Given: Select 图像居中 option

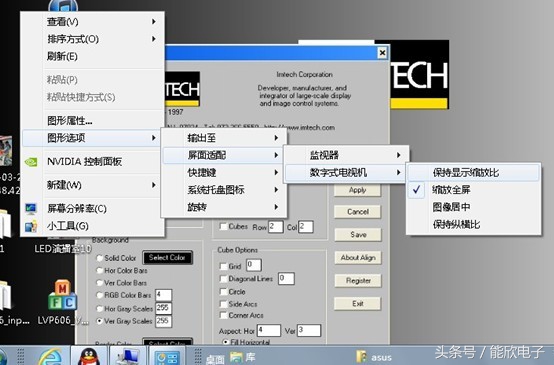Looking at the screenshot, I should [473, 207].
